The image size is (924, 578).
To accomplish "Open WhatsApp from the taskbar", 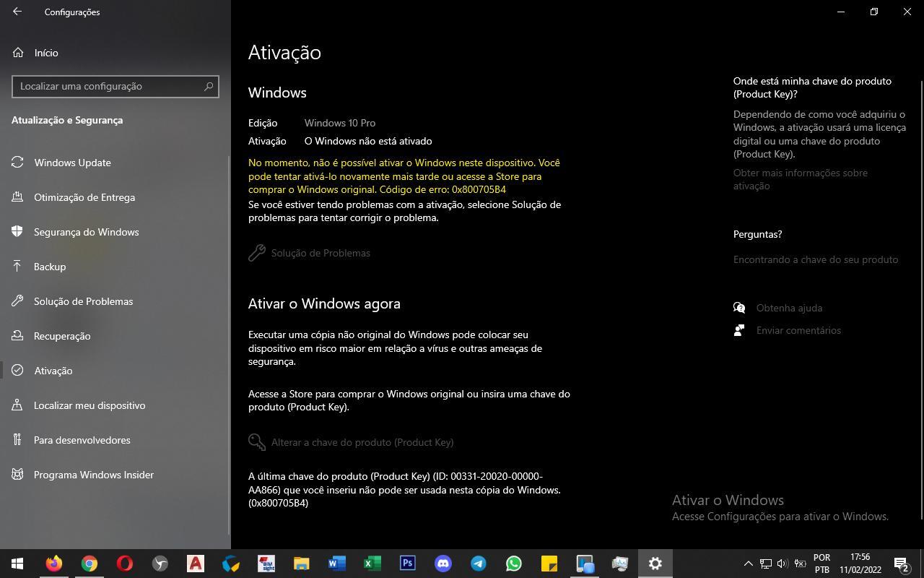I will point(513,564).
